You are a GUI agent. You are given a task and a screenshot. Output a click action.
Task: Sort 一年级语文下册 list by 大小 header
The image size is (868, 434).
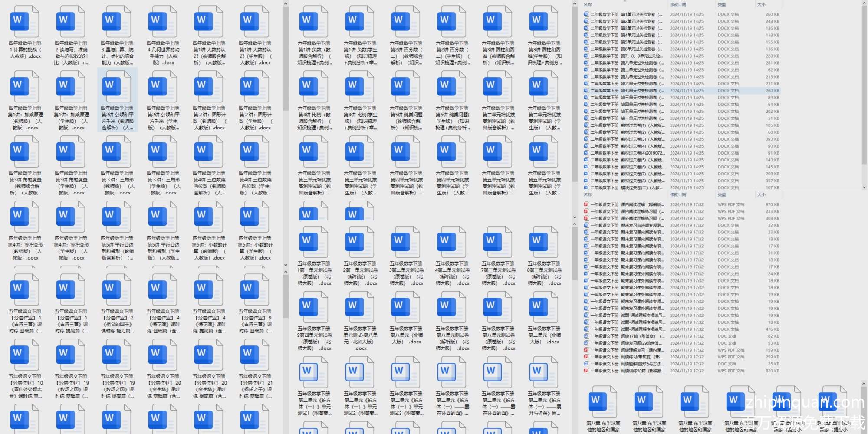tap(761, 194)
